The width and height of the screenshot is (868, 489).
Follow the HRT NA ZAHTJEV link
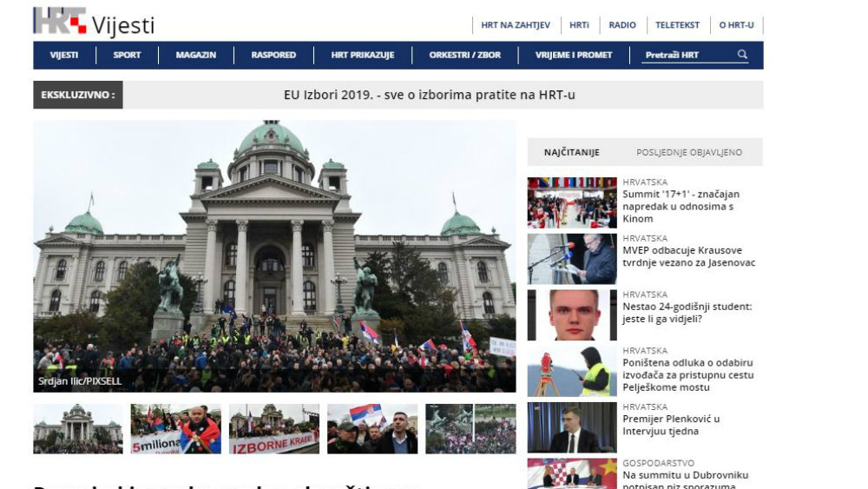pyautogui.click(x=516, y=25)
